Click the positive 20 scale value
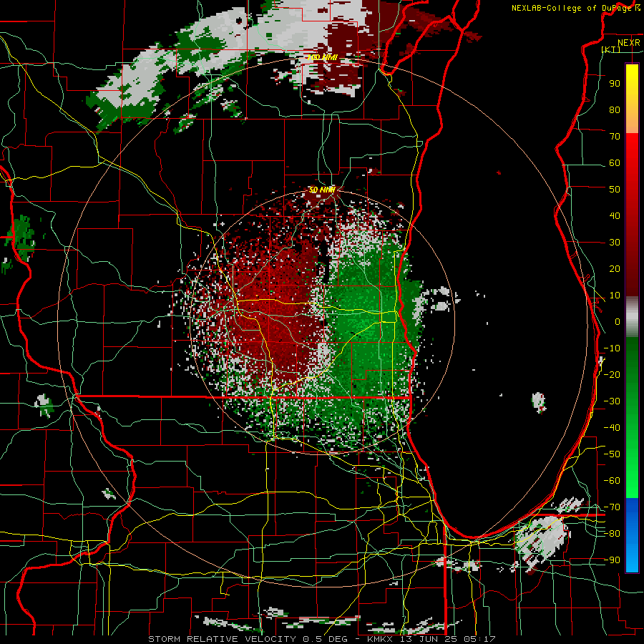 point(615,268)
